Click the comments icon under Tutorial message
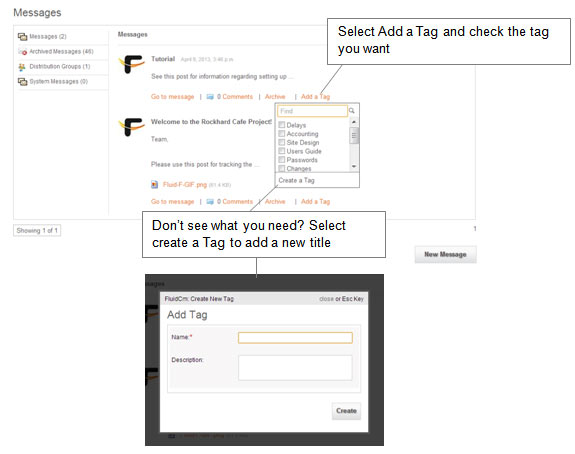This screenshot has width=575, height=454. [x=210, y=97]
